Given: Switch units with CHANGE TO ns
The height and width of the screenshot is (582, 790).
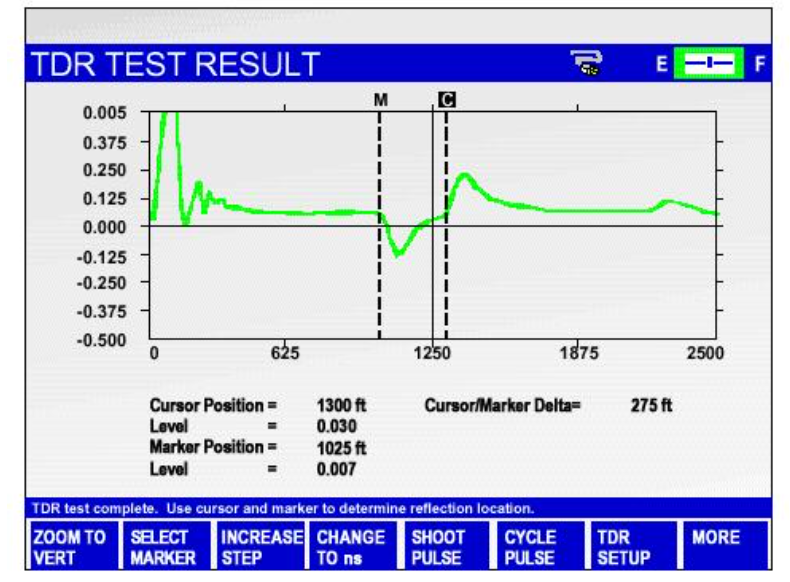Looking at the screenshot, I should pos(350,546).
